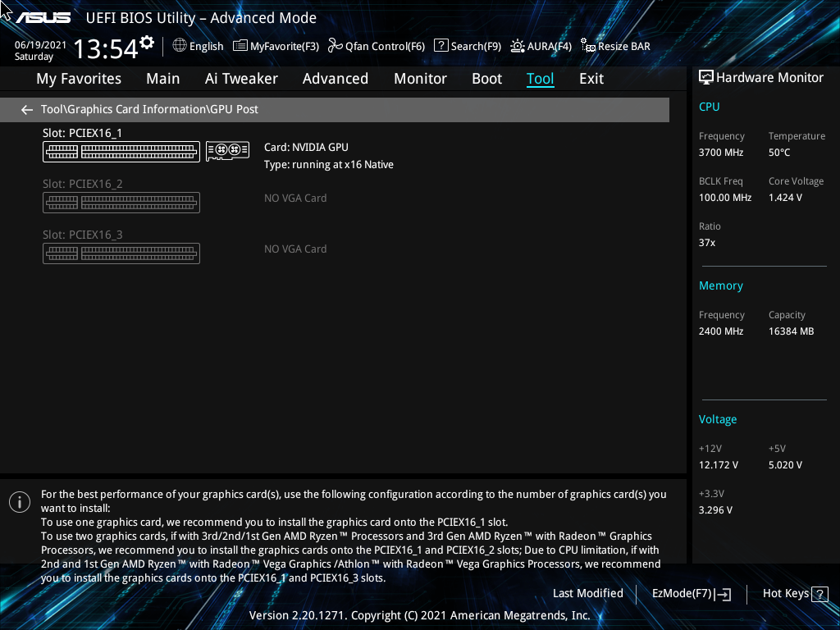The image size is (840, 630).
Task: Click the back arrow to exit GPU Post
Action: tap(26, 109)
